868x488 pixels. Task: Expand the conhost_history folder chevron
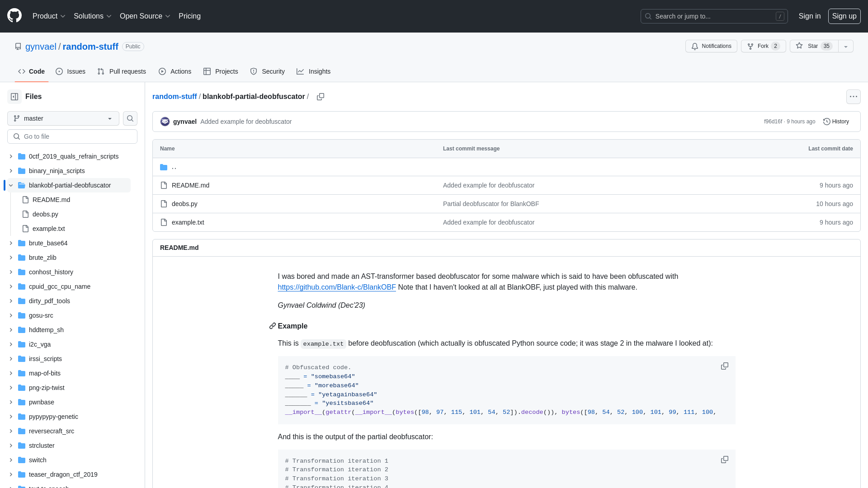[x=11, y=272]
